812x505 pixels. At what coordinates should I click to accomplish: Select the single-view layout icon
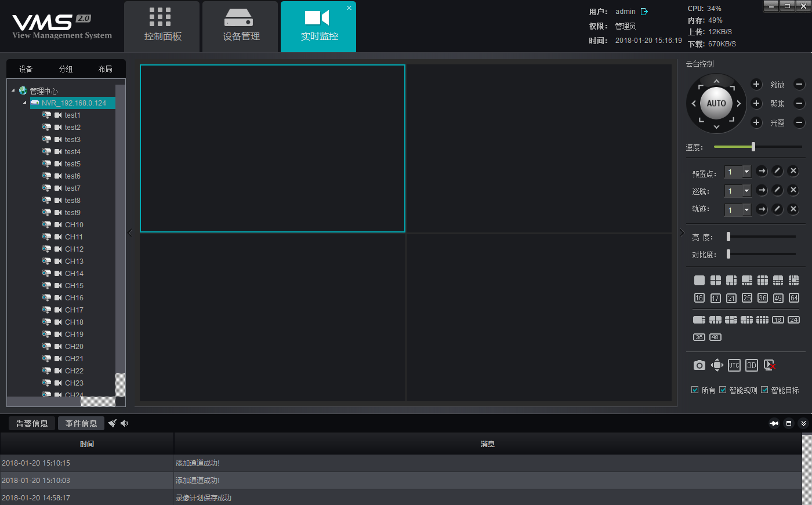(699, 280)
